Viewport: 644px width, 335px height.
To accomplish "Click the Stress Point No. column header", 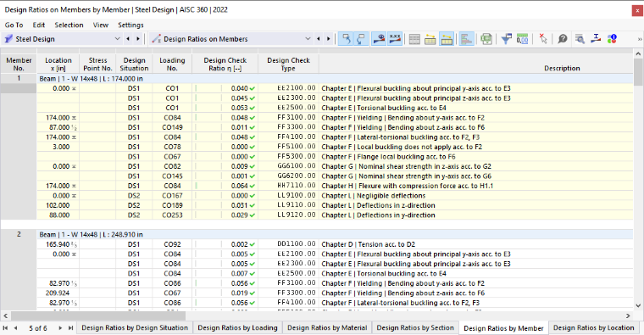I will [97, 64].
